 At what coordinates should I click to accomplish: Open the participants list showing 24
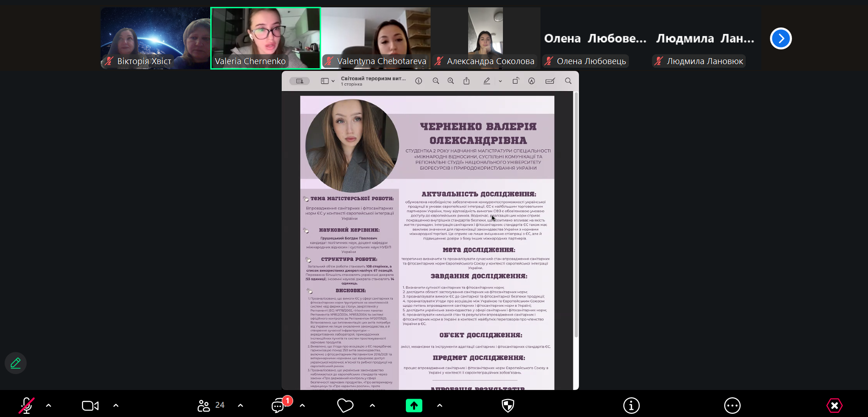(211, 406)
